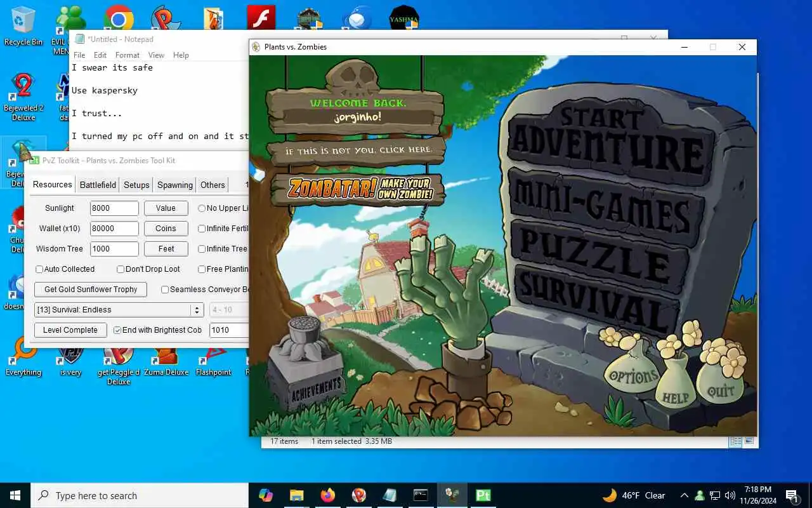812x508 pixels.
Task: Enable the Infinite Tree checkbox
Action: coord(202,249)
